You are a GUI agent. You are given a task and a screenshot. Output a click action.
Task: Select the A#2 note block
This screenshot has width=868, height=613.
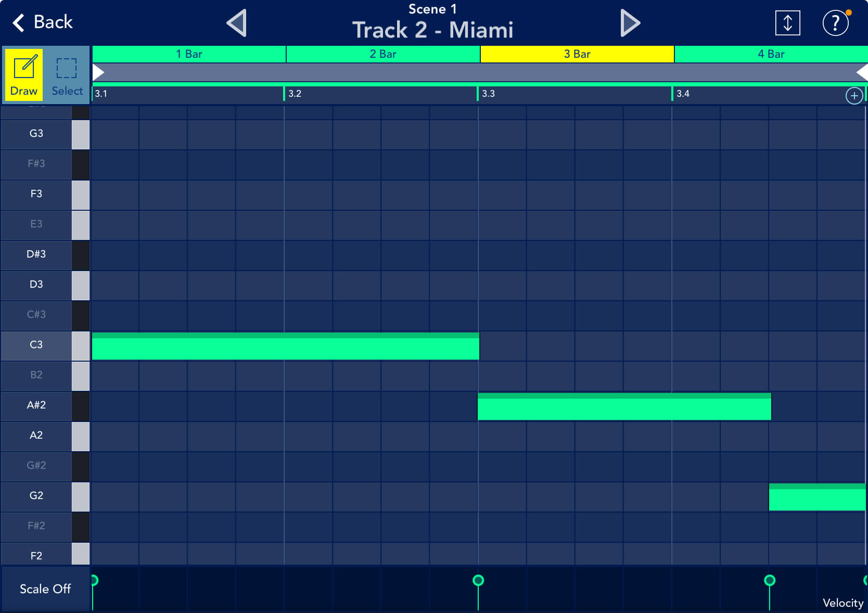point(624,407)
